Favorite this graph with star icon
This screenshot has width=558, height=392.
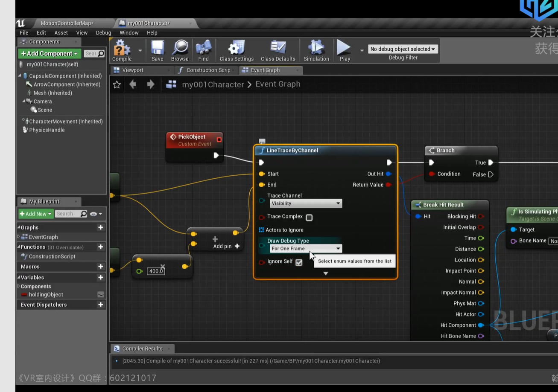[x=117, y=84]
